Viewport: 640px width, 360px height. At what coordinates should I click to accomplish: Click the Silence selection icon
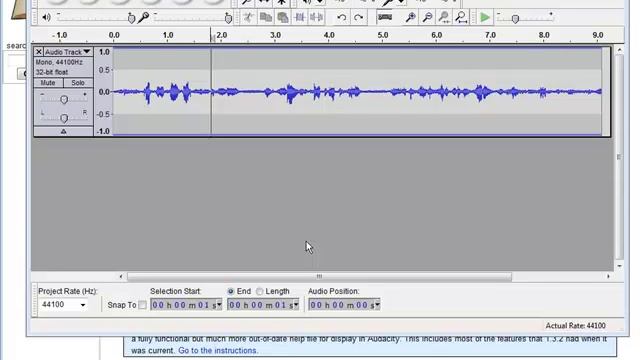pyautogui.click(x=316, y=18)
